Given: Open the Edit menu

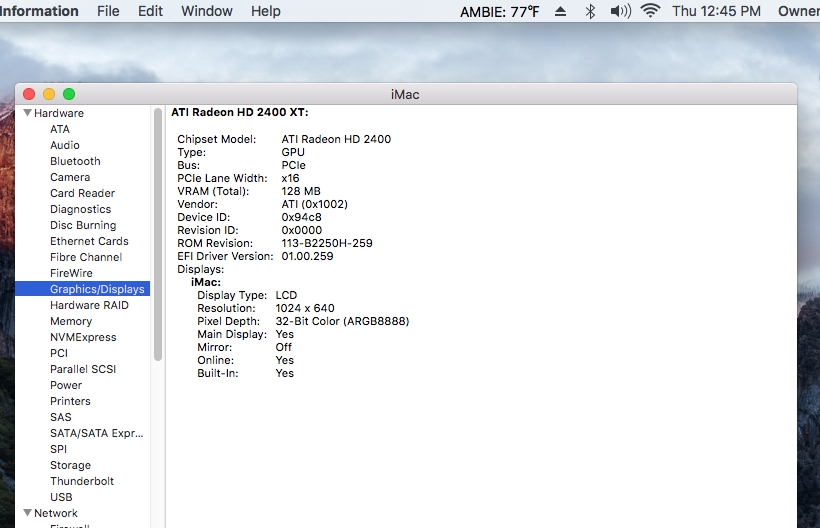Looking at the screenshot, I should tap(150, 11).
